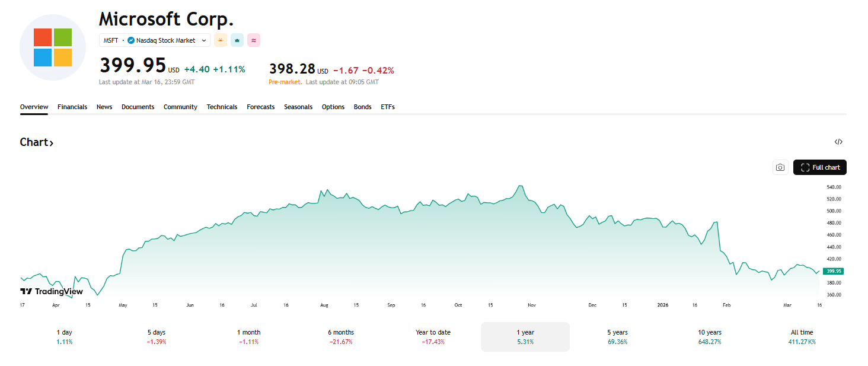The height and width of the screenshot is (366, 868).
Task: Select the 5 days range
Action: pos(157,337)
